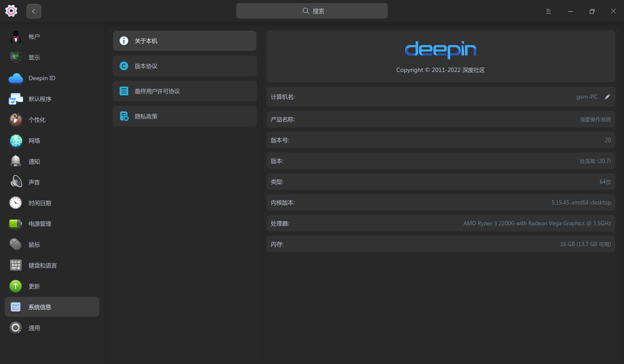The image size is (624, 364).
Task: Go back using the arrow button
Action: [x=34, y=11]
